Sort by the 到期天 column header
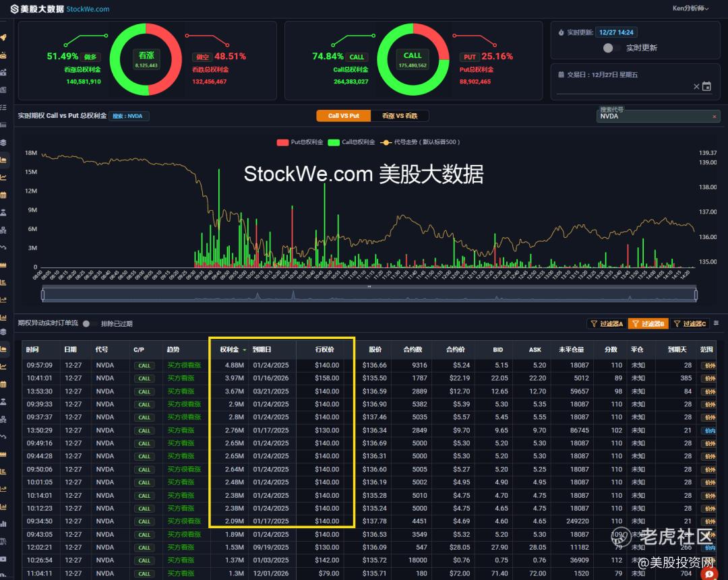 tap(677, 350)
